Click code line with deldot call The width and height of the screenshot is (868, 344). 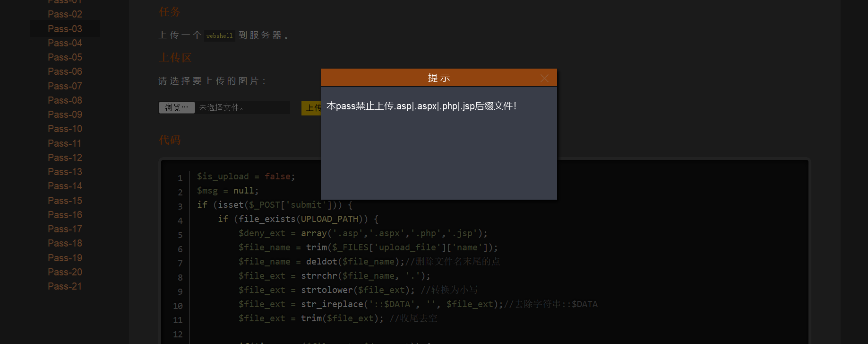369,262
